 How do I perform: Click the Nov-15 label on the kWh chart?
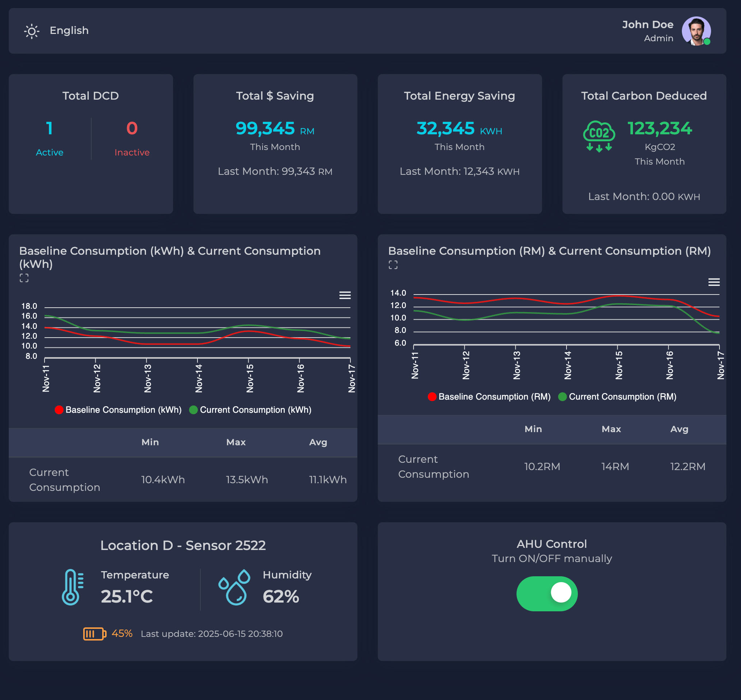250,378
